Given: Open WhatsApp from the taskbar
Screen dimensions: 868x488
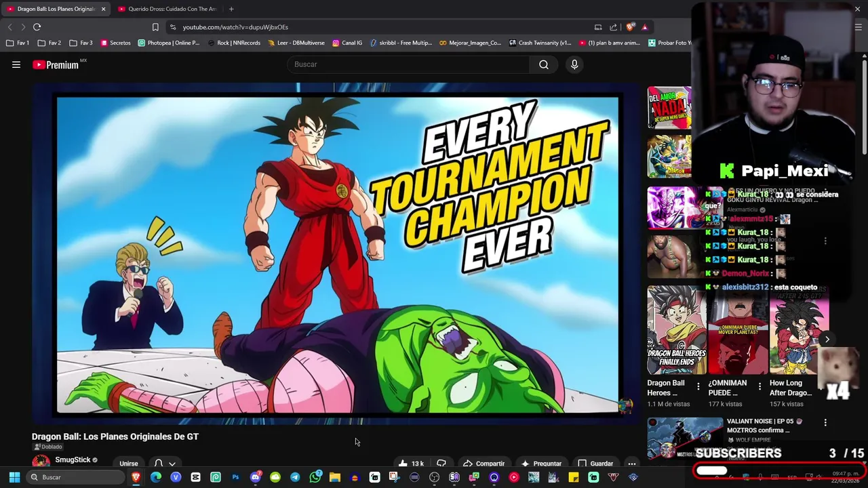Looking at the screenshot, I should pos(315,477).
